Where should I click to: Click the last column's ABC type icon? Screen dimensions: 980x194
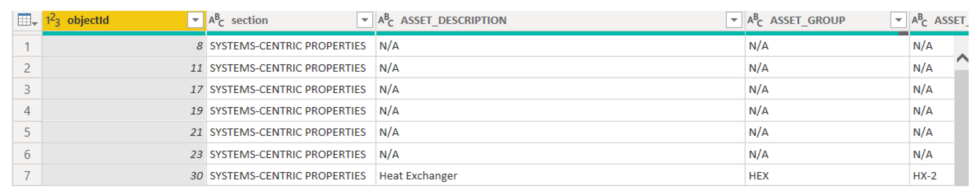point(919,20)
